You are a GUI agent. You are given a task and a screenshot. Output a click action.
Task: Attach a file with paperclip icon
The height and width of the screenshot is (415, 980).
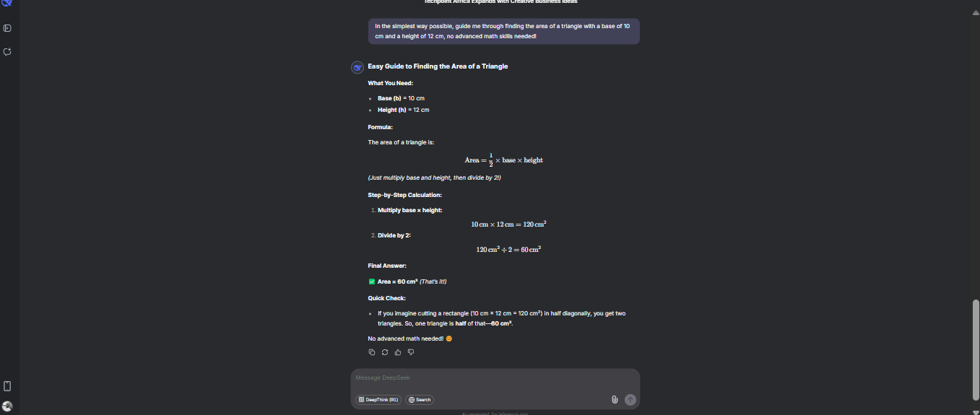click(x=615, y=399)
